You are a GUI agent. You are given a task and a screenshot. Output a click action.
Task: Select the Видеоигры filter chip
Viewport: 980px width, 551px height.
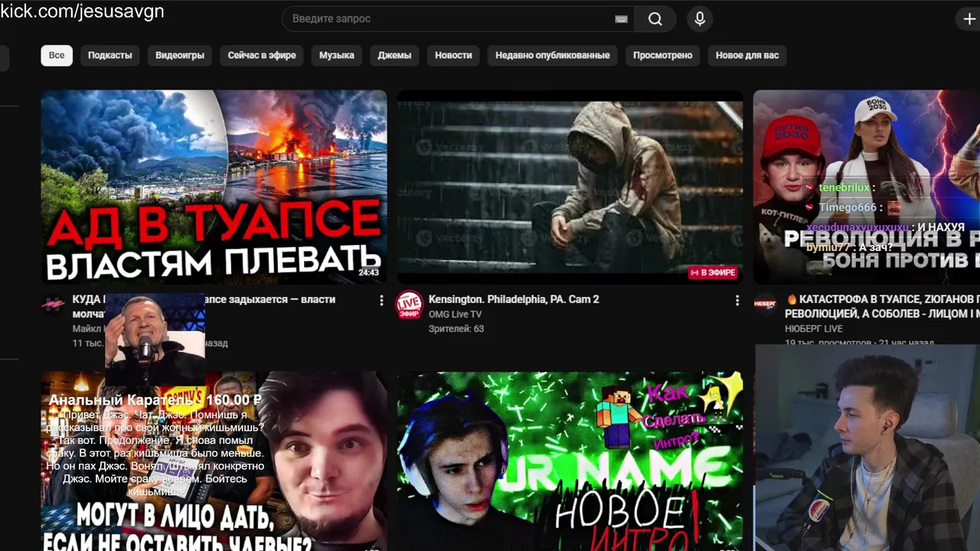[180, 55]
